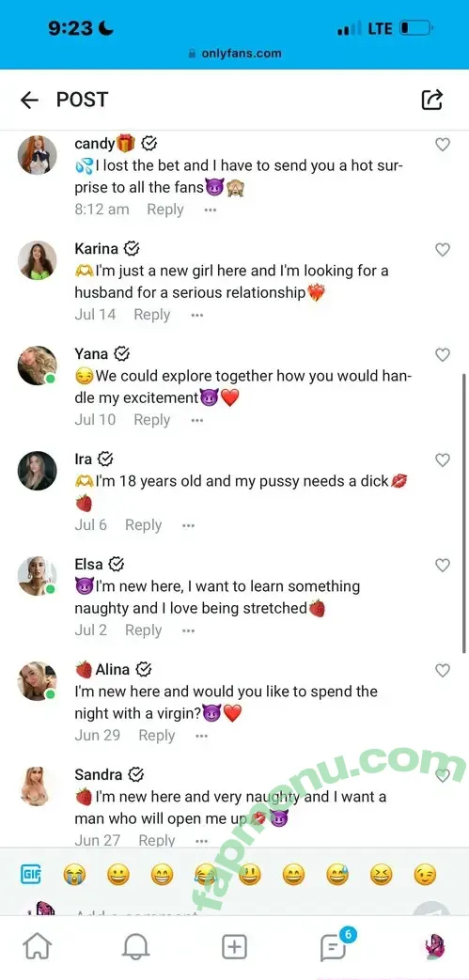
Task: Insert the crying face emoji
Action: coord(74,875)
